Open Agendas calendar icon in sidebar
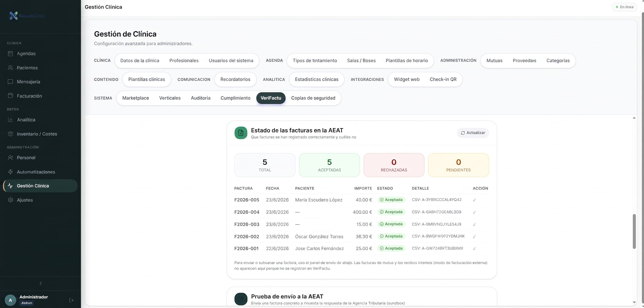Viewport: 644px width, 308px height. click(10, 53)
